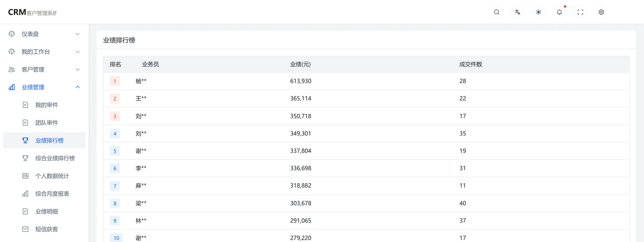
Task: Click the 业务员 column header
Action: click(151, 64)
